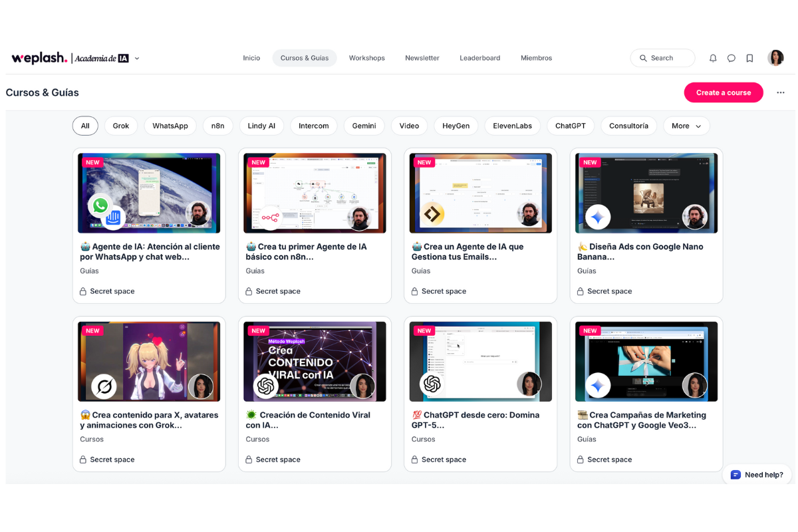Viewport: 798px width, 532px height.
Task: Open ChatGPT desde cero: Domina GPT-5 title
Action: pos(475,420)
